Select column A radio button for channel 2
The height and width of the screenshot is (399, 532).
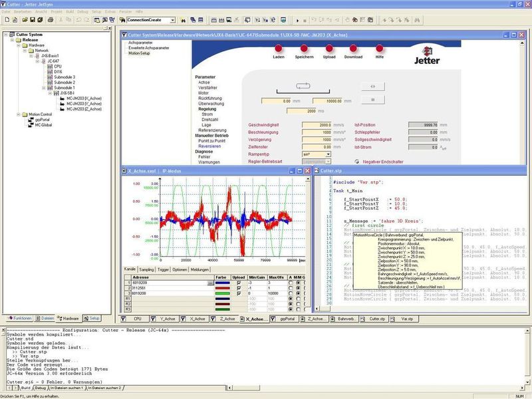291,288
